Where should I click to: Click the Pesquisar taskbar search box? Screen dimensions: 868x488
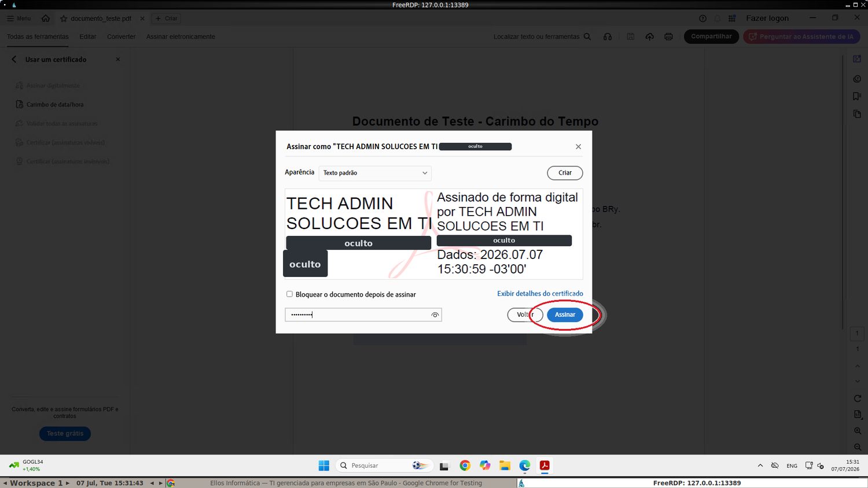[x=384, y=465]
